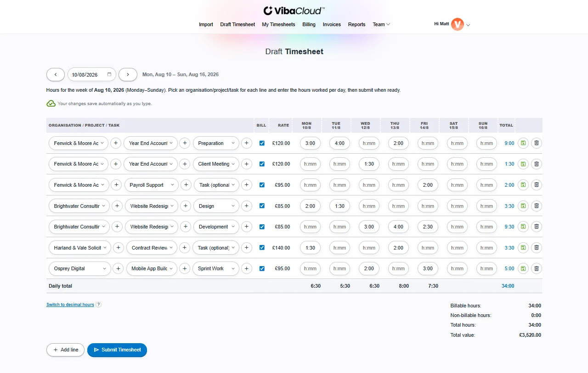
Task: Click the 34:00 weekly total in Daily total row
Action: click(508, 286)
